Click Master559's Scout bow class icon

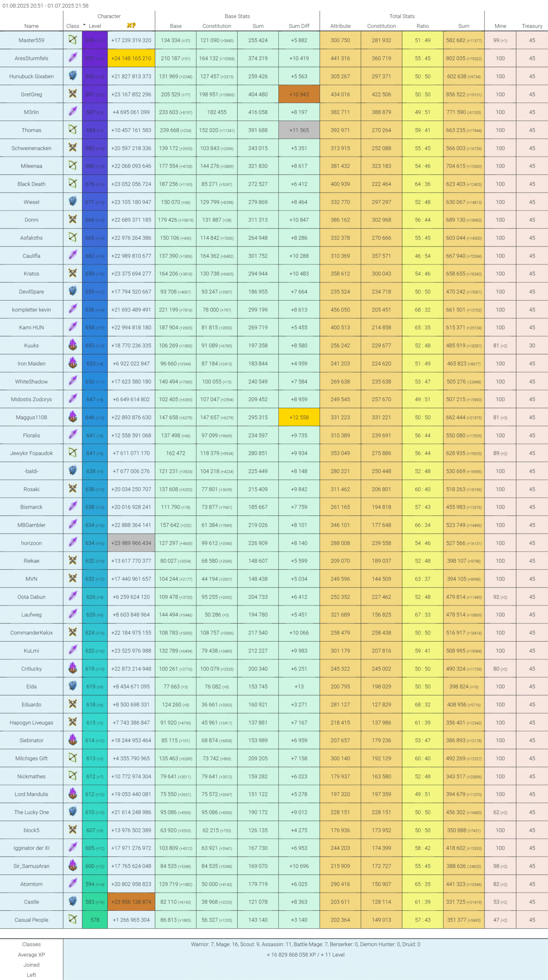pyautogui.click(x=73, y=40)
